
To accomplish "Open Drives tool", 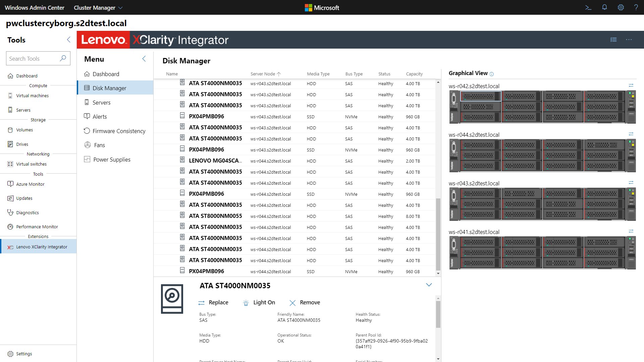I will click(38, 144).
